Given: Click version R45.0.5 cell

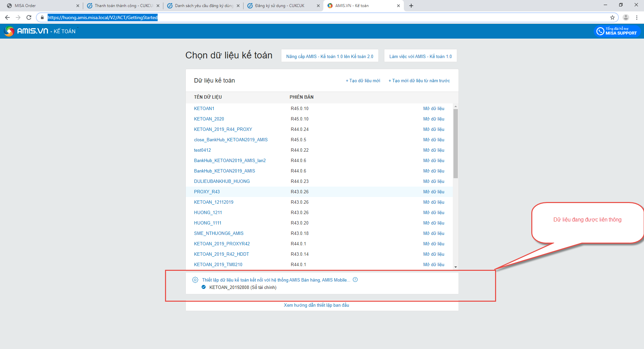Looking at the screenshot, I should (x=299, y=140).
